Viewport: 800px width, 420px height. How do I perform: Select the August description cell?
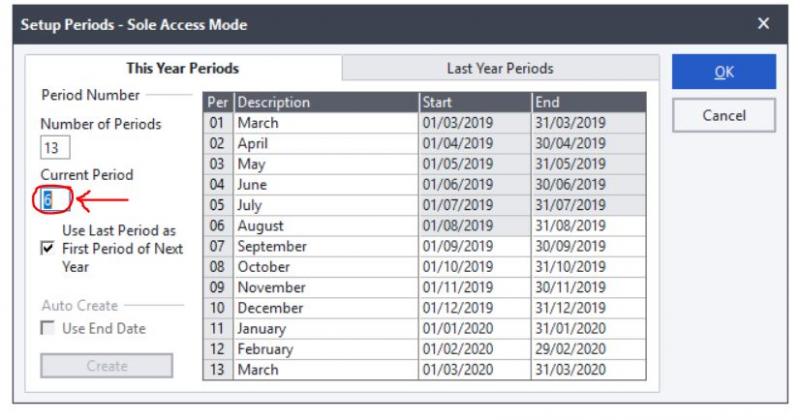(x=326, y=226)
